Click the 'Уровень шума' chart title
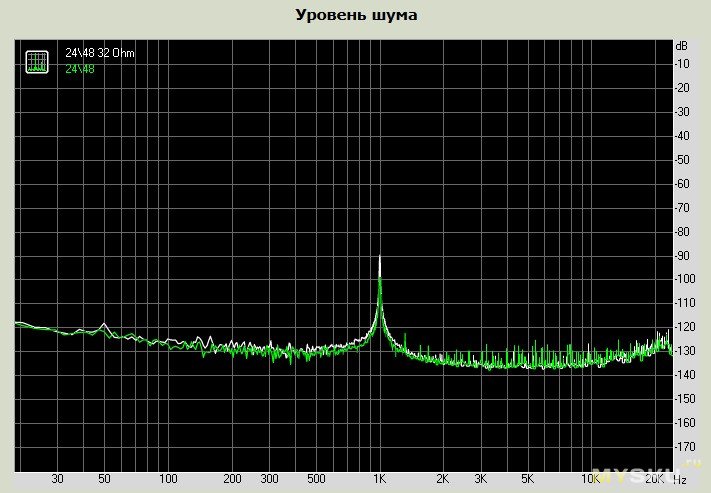The height and width of the screenshot is (493, 711). coord(356,15)
